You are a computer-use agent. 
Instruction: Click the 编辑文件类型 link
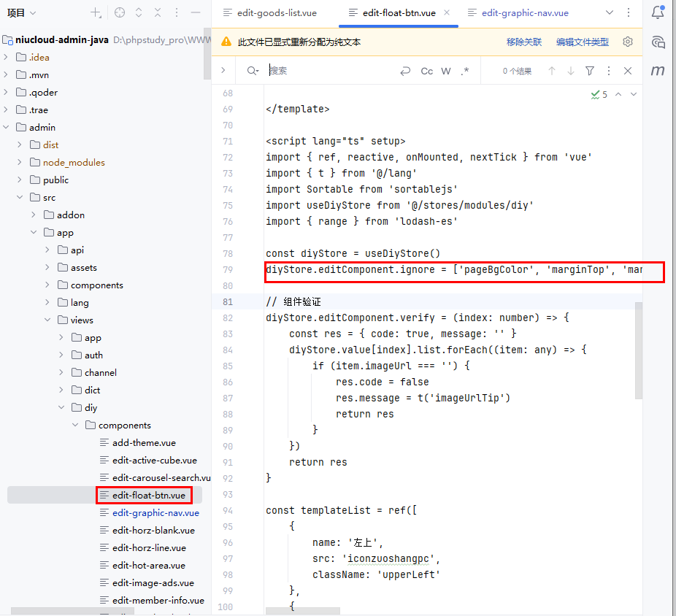tap(582, 42)
